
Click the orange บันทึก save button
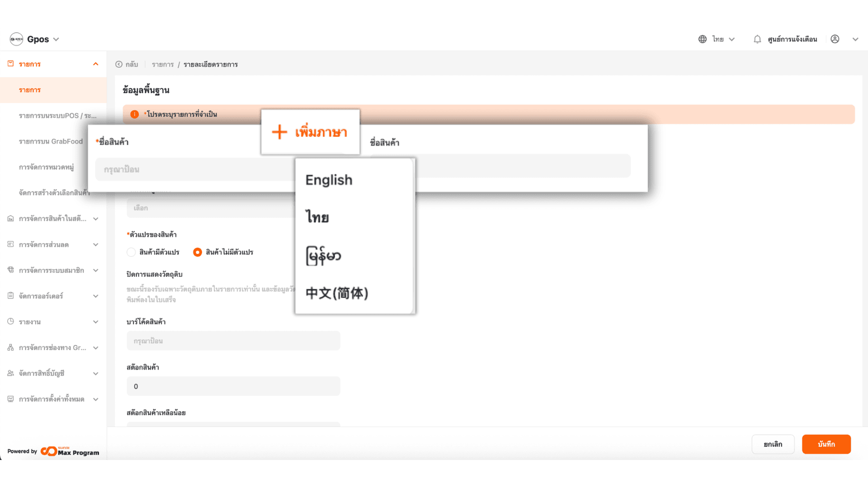click(826, 444)
